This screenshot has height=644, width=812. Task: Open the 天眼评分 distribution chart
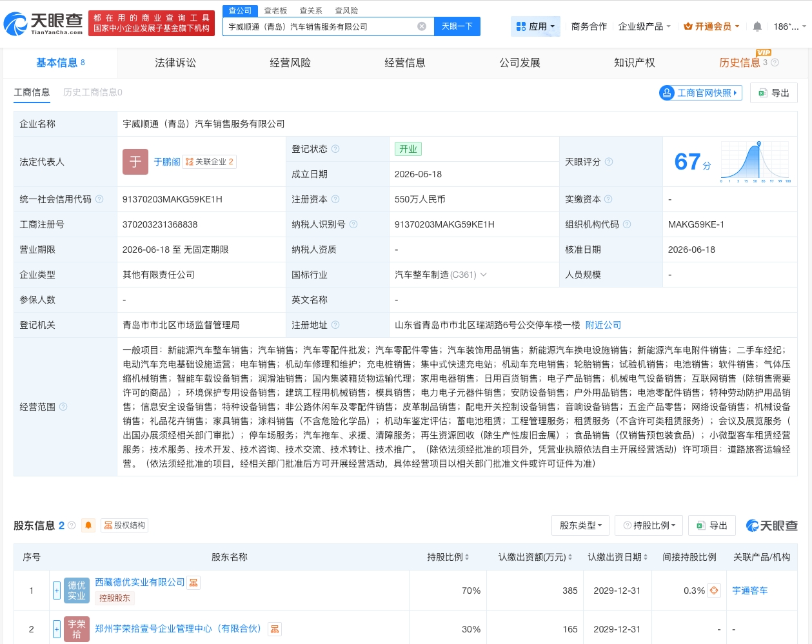pyautogui.click(x=756, y=162)
